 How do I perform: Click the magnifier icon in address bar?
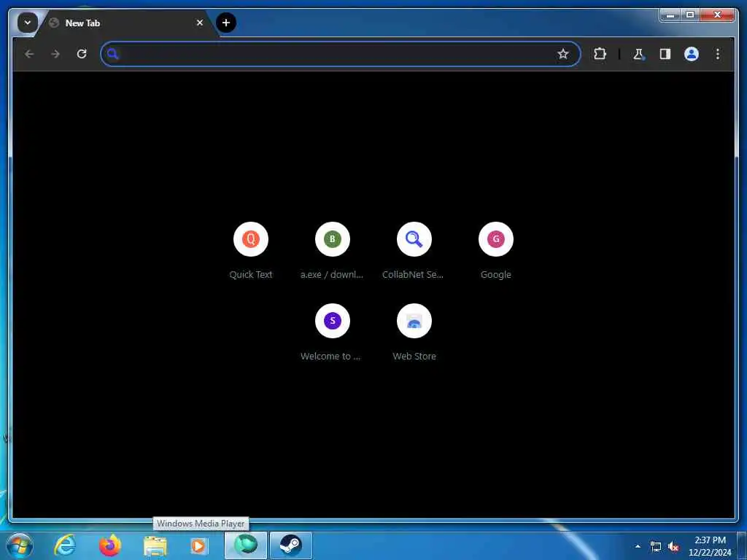[x=113, y=54]
